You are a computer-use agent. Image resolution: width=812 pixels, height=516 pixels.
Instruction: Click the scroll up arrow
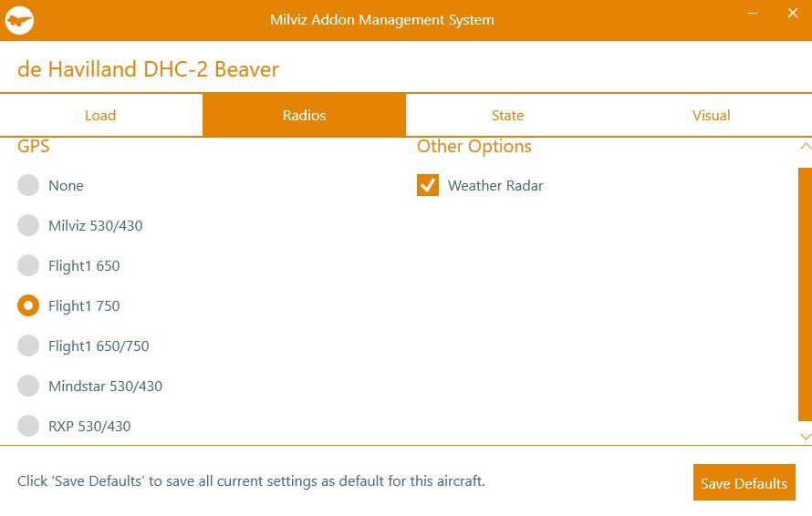tap(806, 147)
